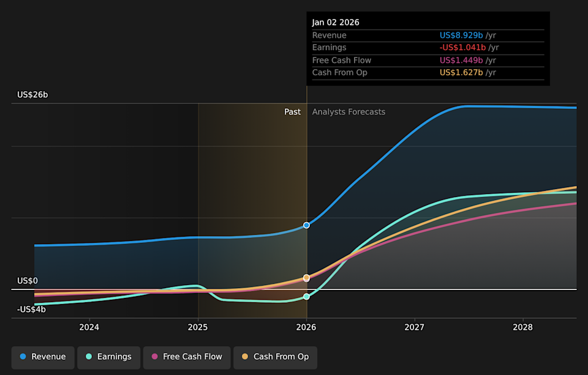Click the Jan 02 2026 tooltip header
Screen dimensions: 588x375
point(336,22)
